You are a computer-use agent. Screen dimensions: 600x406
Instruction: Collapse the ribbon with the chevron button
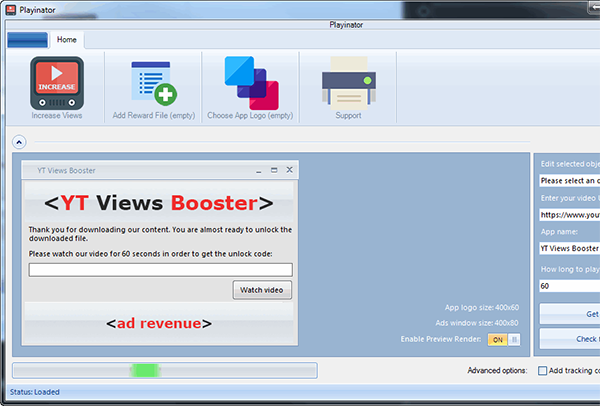click(19, 142)
